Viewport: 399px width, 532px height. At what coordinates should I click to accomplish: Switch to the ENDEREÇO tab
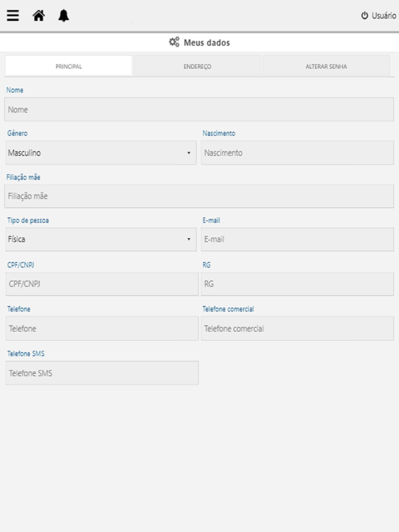tap(198, 66)
